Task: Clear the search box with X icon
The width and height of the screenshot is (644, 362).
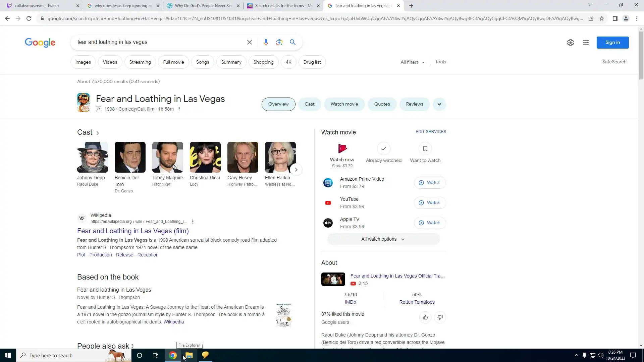Action: coord(249,42)
